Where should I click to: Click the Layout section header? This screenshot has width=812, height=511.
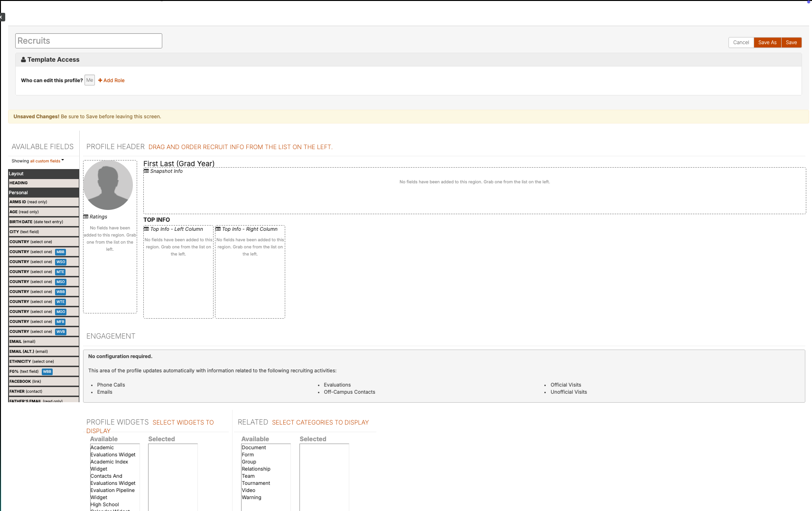tap(44, 173)
